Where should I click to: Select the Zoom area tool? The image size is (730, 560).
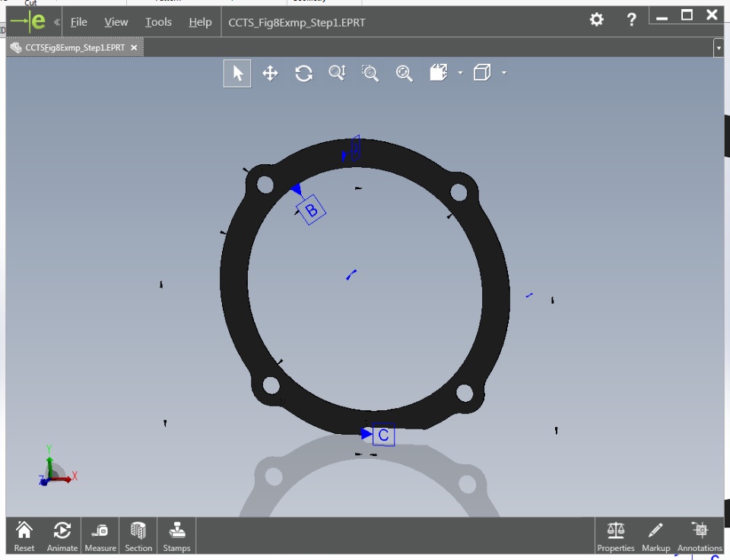[x=370, y=73]
